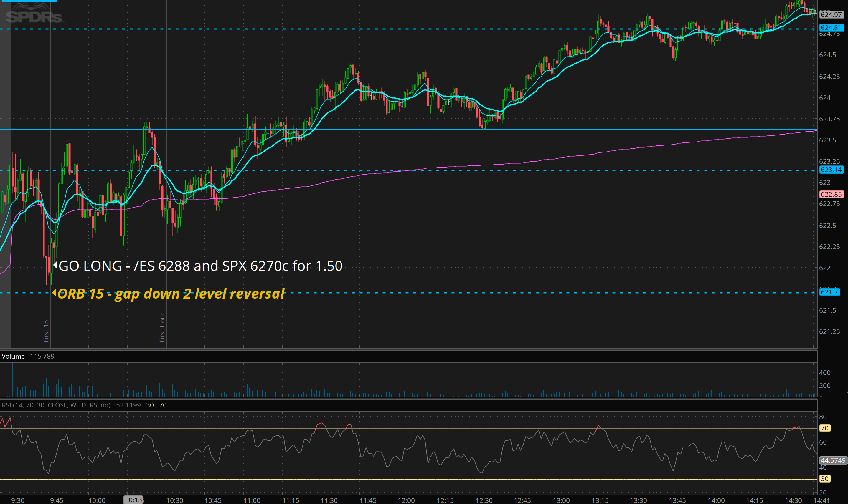
Task: Click the white arrow beside GO LONG note
Action: (55, 265)
